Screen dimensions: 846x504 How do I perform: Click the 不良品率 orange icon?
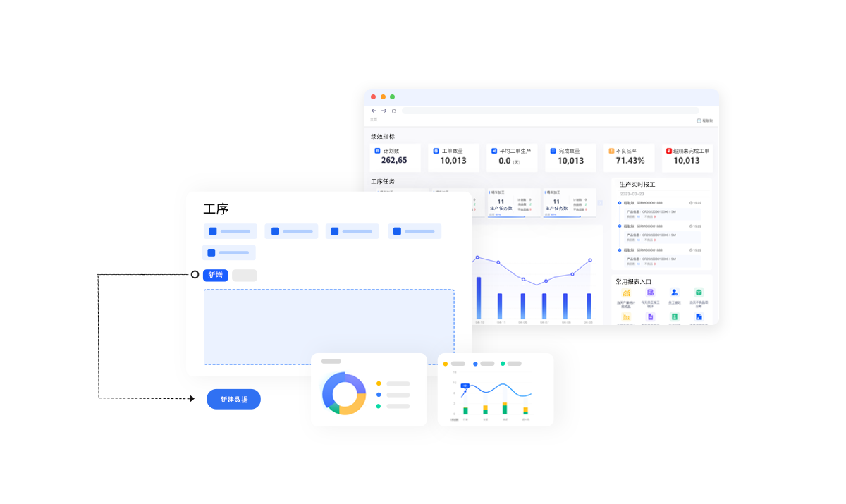click(x=611, y=151)
